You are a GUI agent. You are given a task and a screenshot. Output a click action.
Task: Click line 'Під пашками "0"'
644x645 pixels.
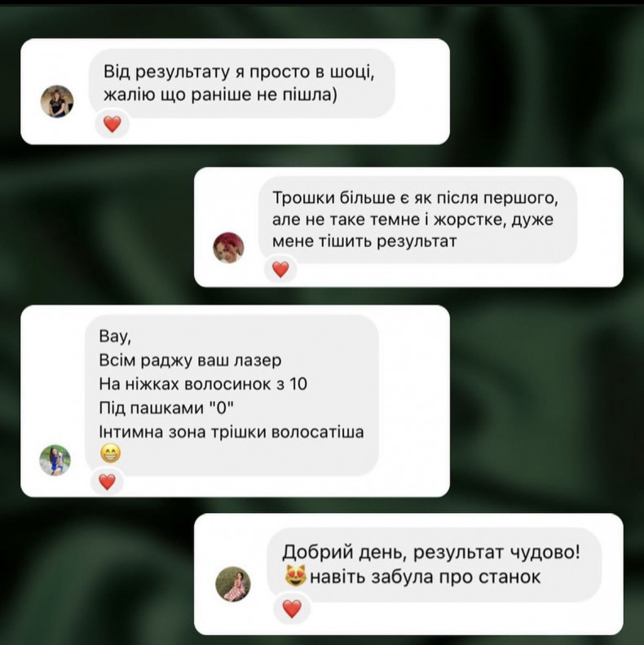[x=166, y=408]
